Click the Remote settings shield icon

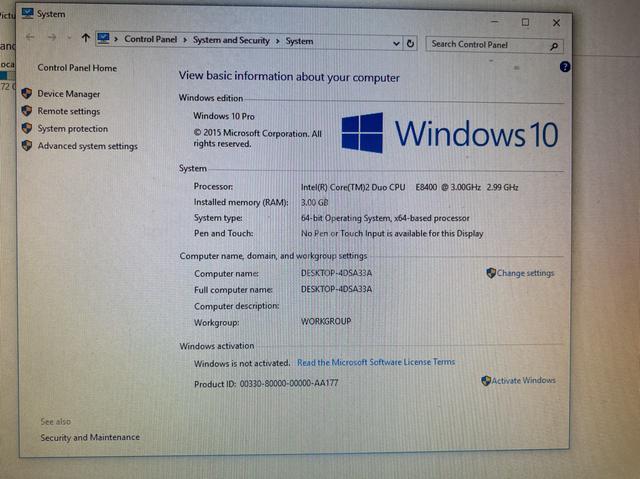tap(27, 111)
